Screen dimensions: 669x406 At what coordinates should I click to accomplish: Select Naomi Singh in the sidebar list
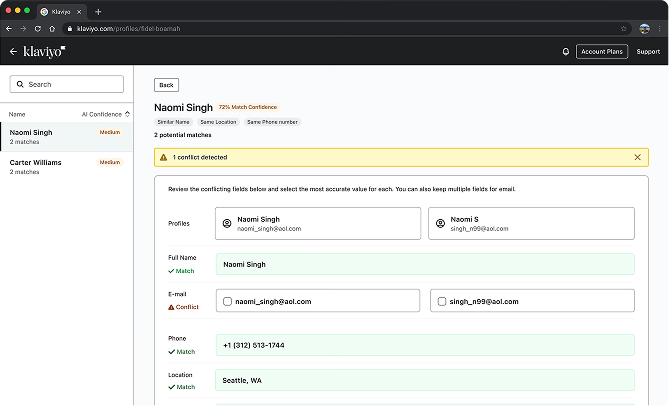coord(67,136)
